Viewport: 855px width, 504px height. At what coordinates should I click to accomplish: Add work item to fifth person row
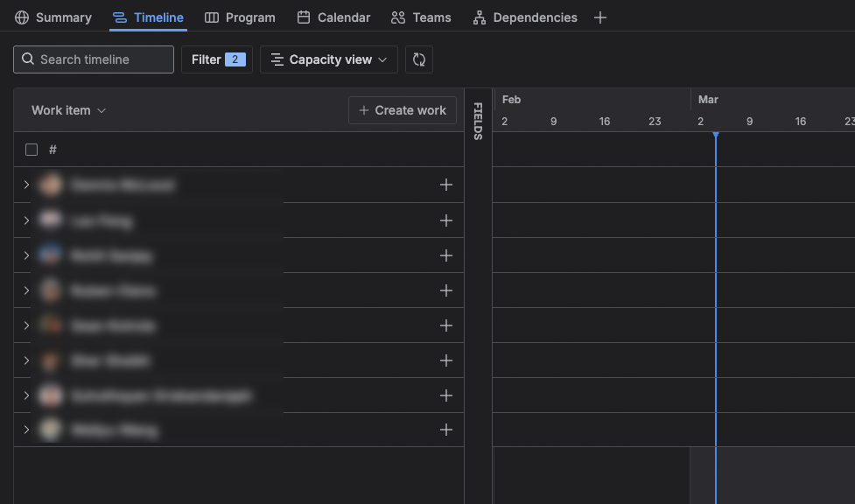coord(446,325)
